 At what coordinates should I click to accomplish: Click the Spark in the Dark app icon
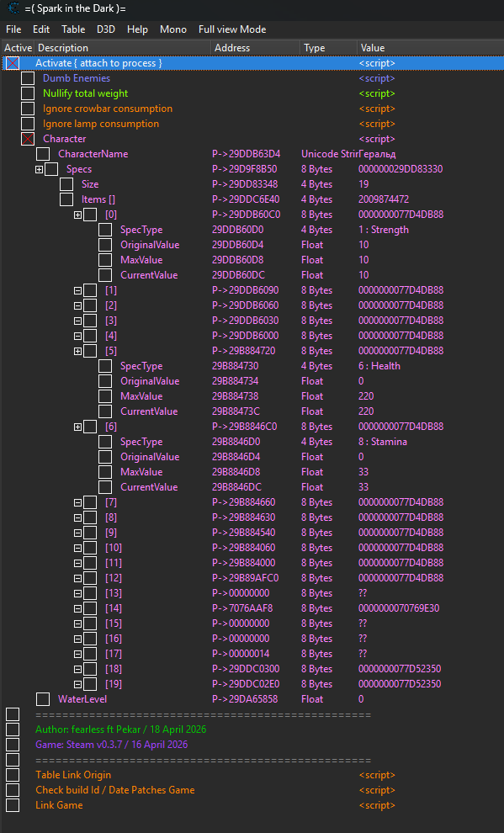[13, 8]
